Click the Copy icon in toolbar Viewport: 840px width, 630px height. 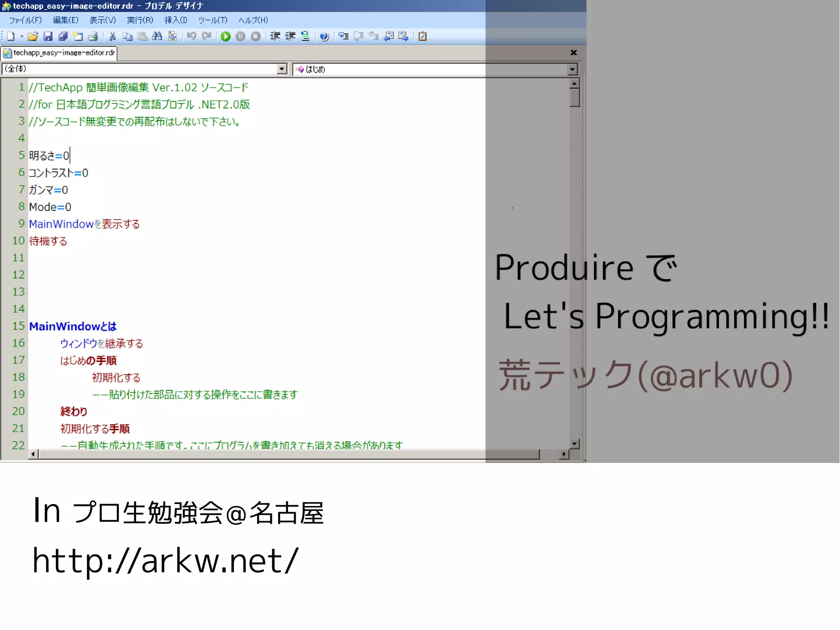click(x=128, y=37)
